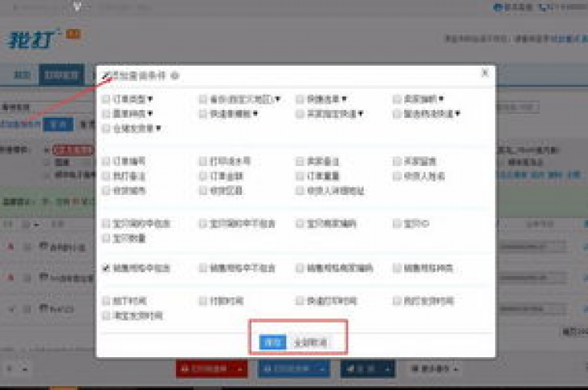
Task: Click the 全部取消 button
Action: (x=311, y=343)
